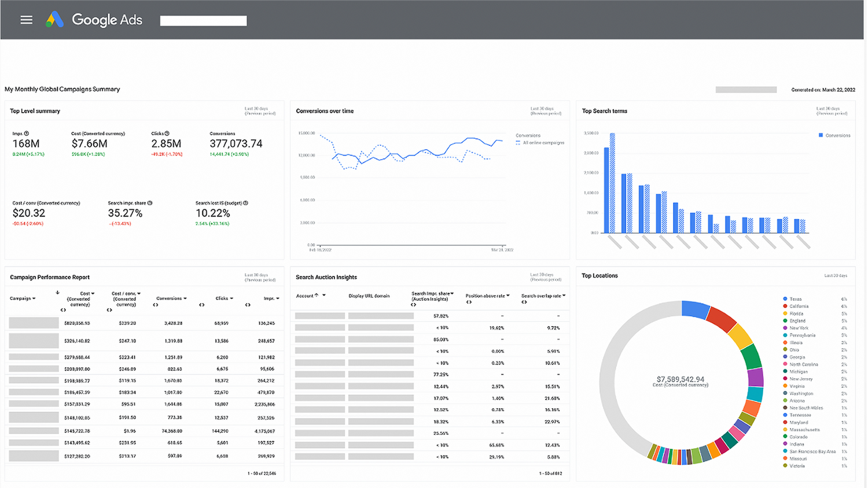This screenshot has width=868, height=488.
Task: Click the Texas blue legend swatch
Action: click(785, 299)
